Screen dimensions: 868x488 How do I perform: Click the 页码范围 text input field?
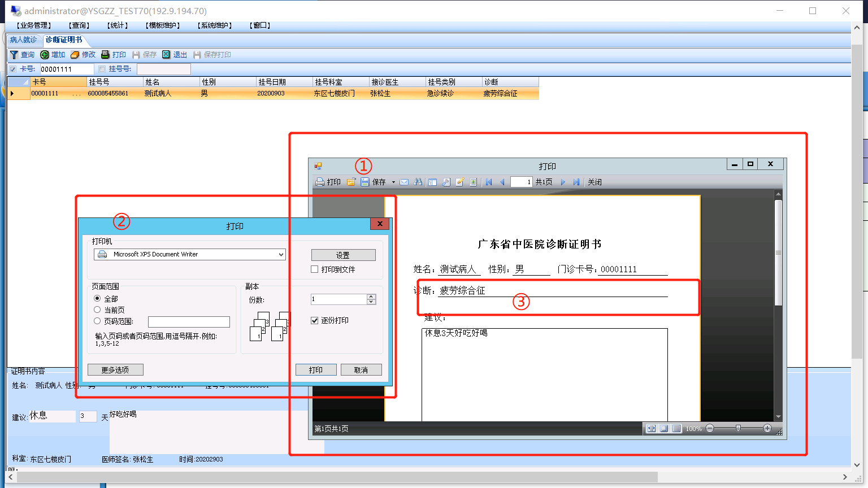point(189,322)
